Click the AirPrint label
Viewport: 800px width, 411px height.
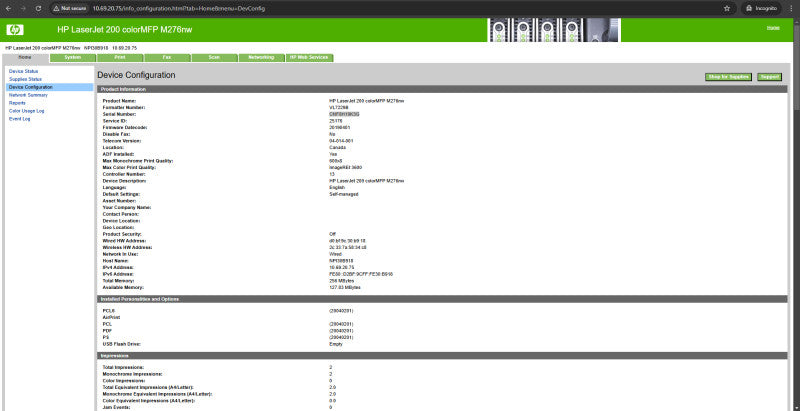coord(110,317)
